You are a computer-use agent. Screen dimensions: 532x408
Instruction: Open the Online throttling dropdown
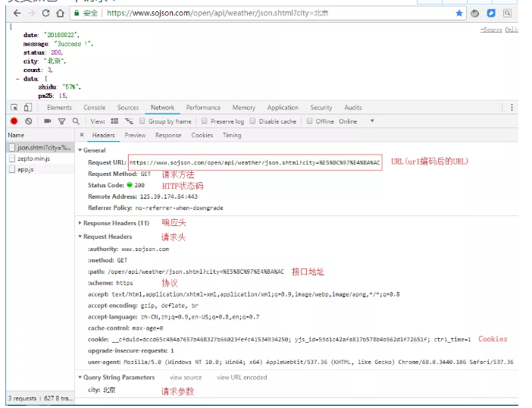[x=356, y=121]
